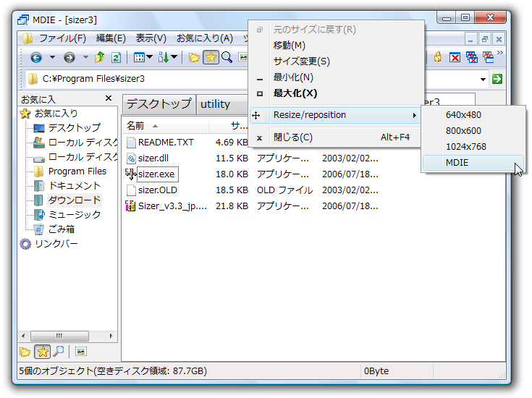
Task: Switch to the utility tab
Action: click(221, 104)
